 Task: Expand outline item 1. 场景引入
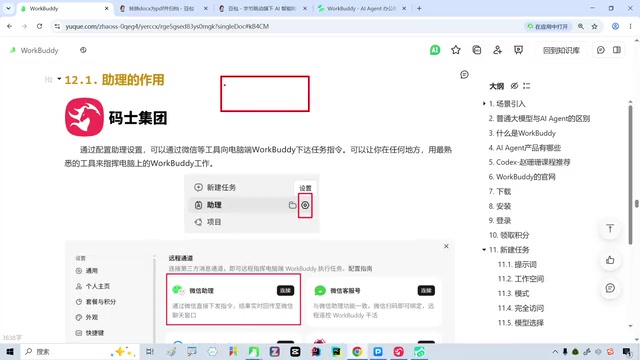(x=484, y=104)
